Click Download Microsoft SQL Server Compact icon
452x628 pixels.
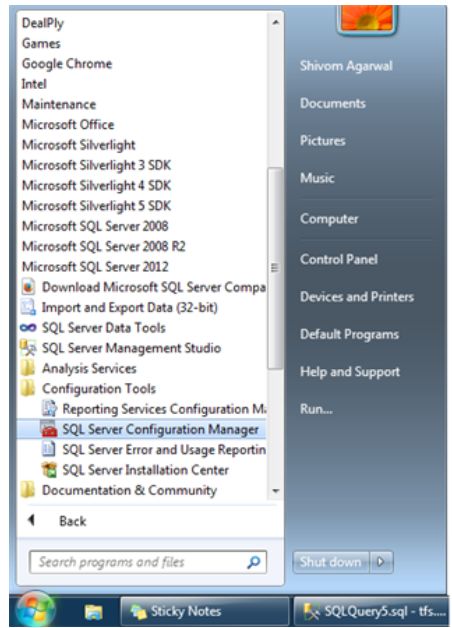28,287
